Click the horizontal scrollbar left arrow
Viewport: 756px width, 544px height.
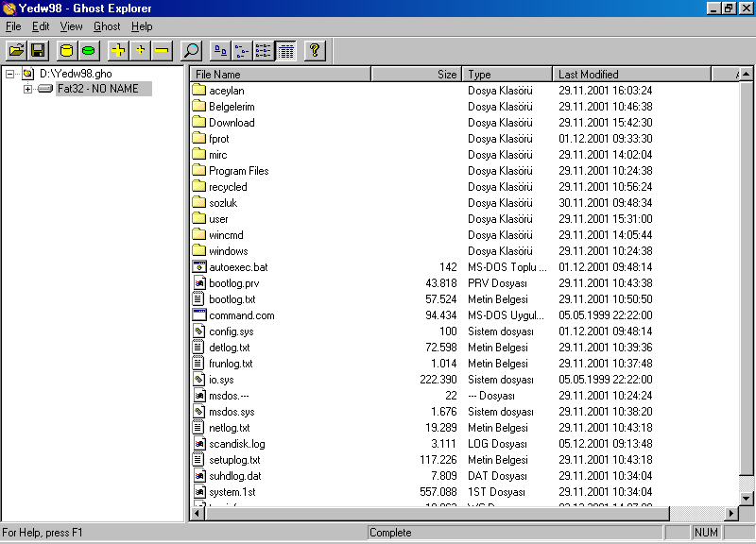coord(197,514)
